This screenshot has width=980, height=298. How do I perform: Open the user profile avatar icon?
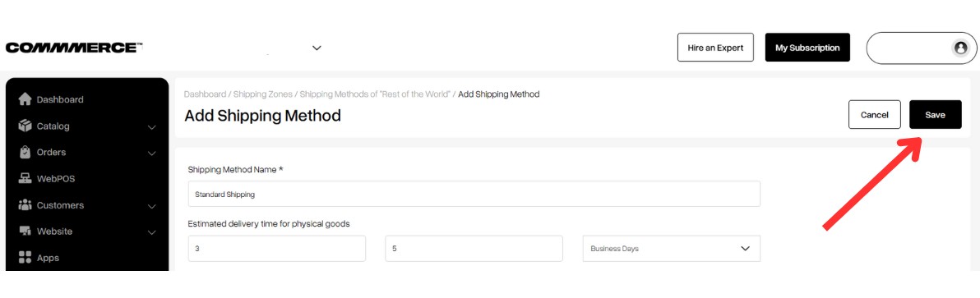coord(960,48)
